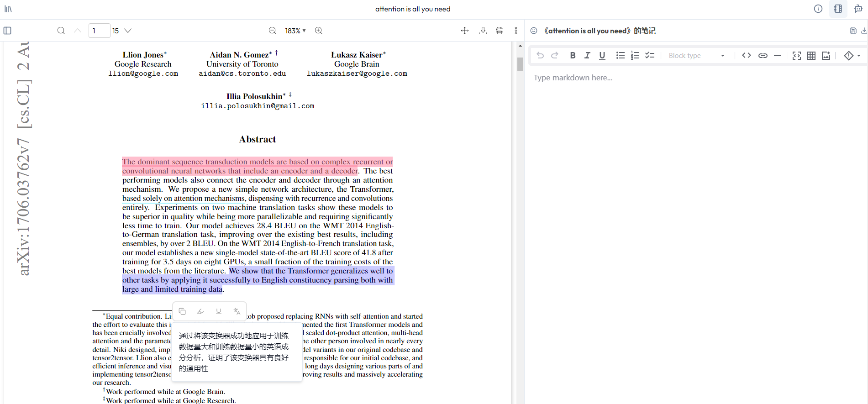The height and width of the screenshot is (404, 868).
Task: Insert a hyperlink in the note
Action: (763, 55)
